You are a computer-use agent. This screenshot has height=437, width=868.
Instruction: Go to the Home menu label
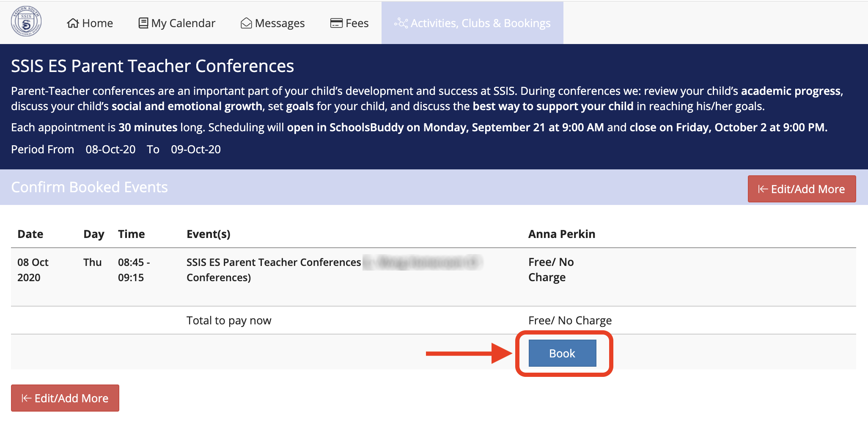[97, 23]
